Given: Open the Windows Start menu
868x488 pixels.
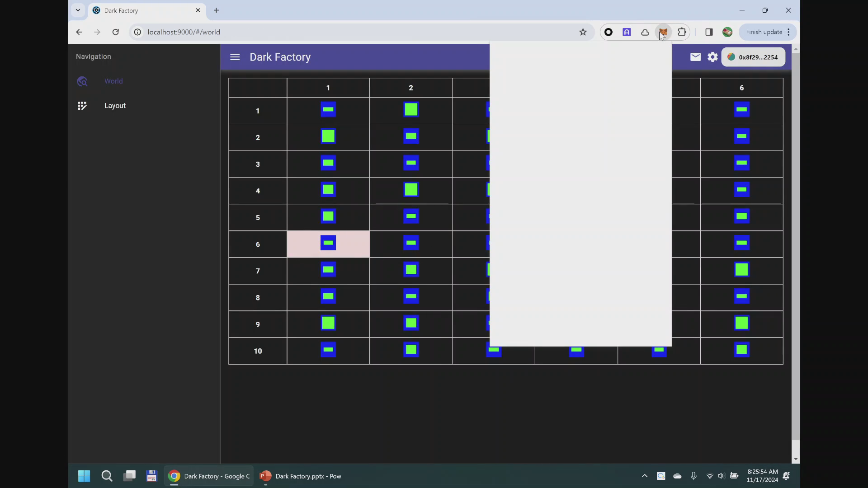Looking at the screenshot, I should pyautogui.click(x=84, y=476).
